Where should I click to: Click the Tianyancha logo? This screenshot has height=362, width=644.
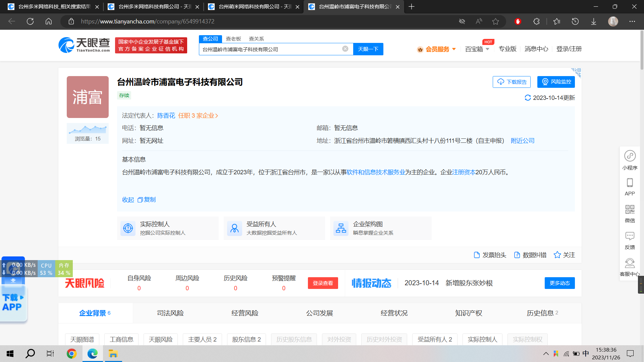tap(84, 45)
